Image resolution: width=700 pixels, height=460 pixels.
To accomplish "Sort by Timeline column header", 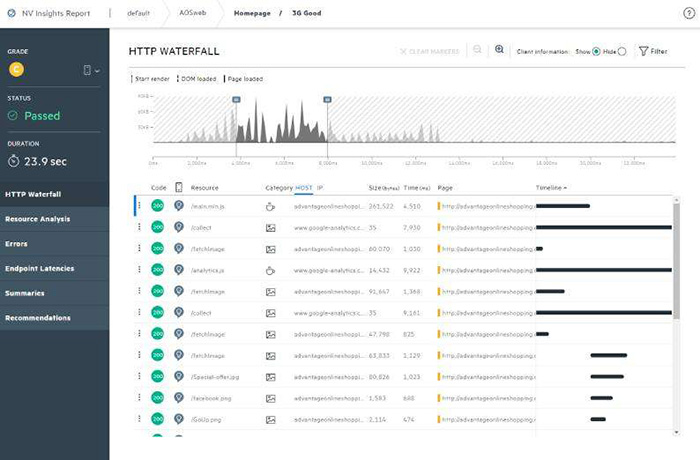I will point(551,188).
